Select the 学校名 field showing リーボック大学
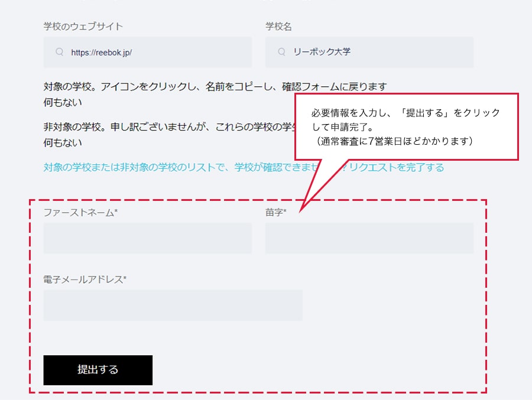Image resolution: width=532 pixels, height=400 pixels. pyautogui.click(x=369, y=52)
